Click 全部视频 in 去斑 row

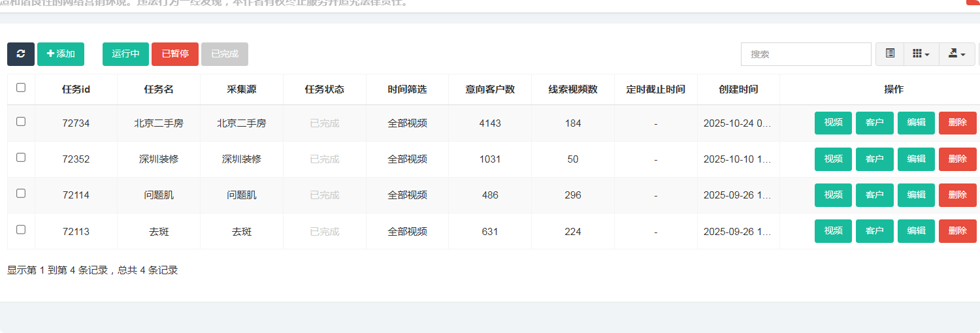pos(407,231)
